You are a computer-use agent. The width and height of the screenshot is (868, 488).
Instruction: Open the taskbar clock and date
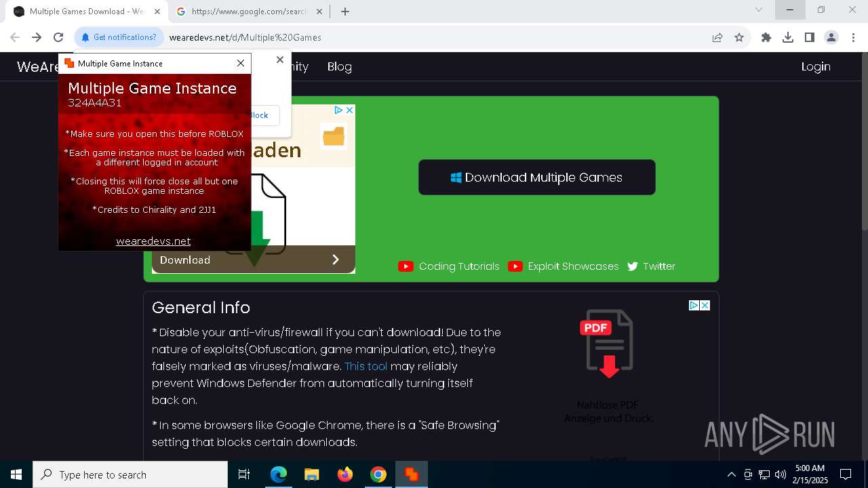810,474
